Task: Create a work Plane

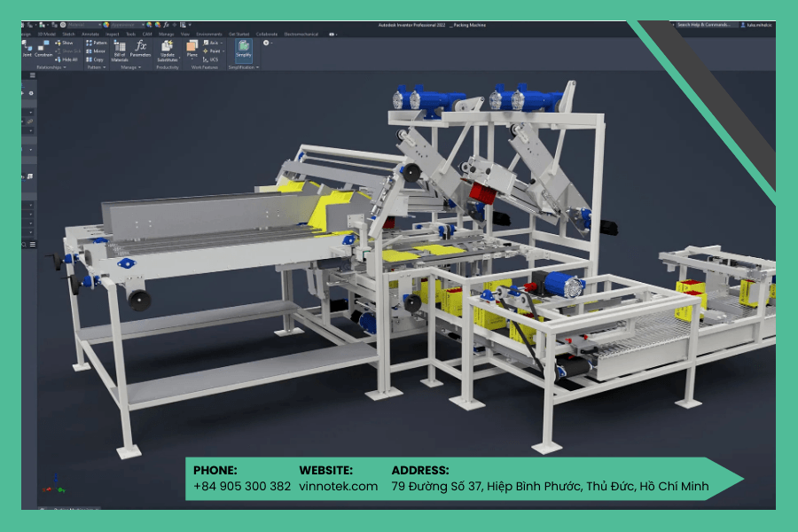Action: [192, 48]
